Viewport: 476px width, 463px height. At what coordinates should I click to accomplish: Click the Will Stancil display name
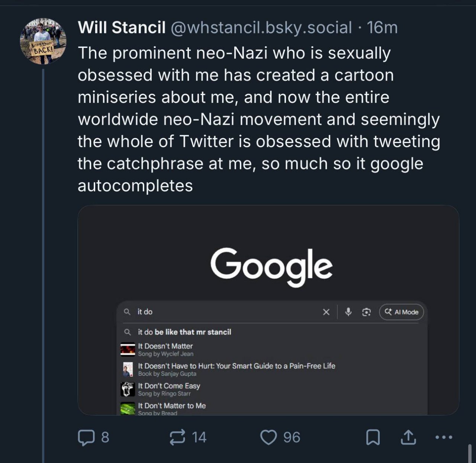tap(122, 27)
